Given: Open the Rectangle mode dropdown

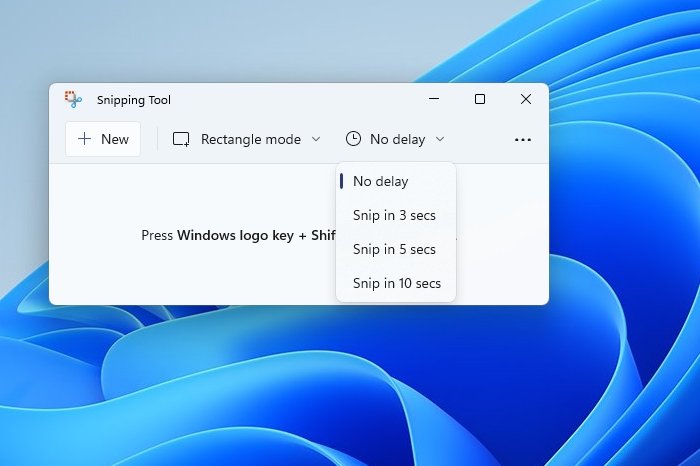Looking at the screenshot, I should coord(247,139).
